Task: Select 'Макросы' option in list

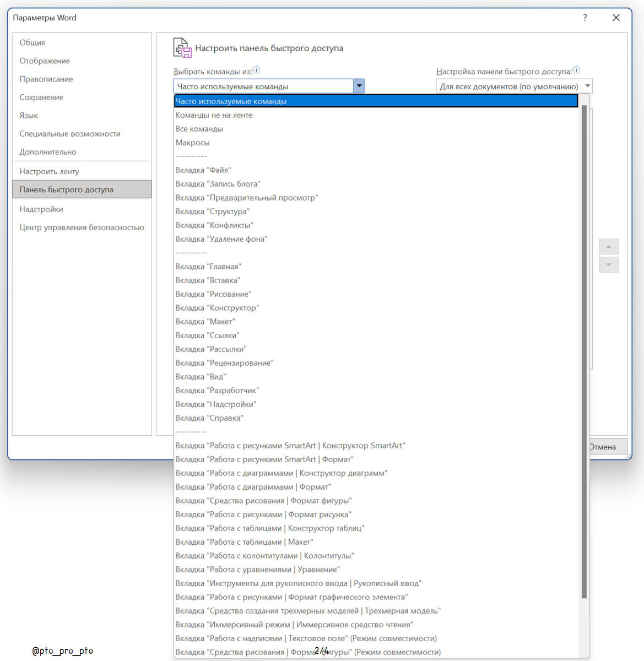Action: click(x=377, y=143)
